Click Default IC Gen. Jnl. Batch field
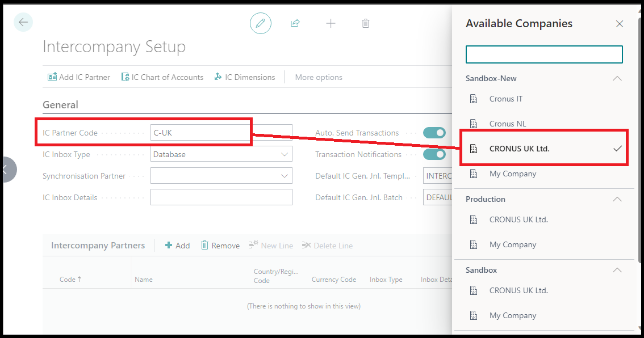 click(438, 197)
